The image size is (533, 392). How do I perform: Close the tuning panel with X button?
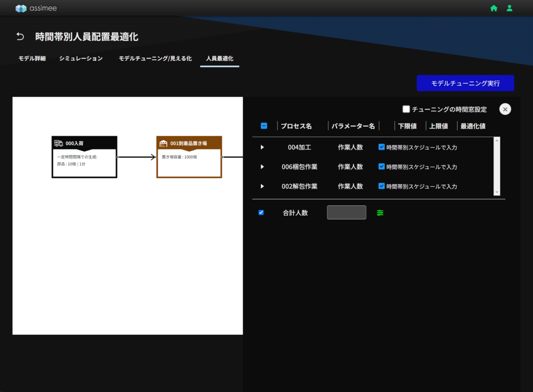tap(505, 109)
